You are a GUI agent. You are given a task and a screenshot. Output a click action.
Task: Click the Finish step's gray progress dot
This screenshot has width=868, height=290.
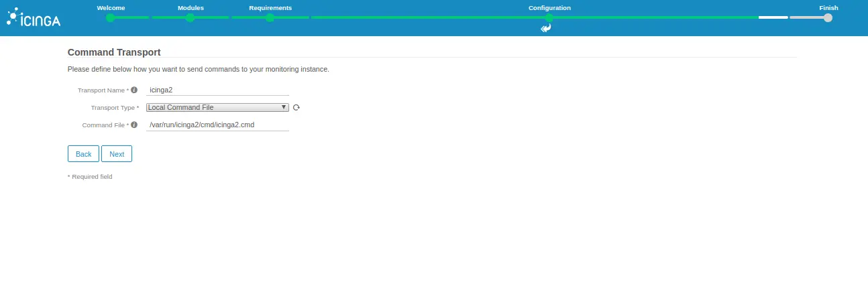click(828, 18)
